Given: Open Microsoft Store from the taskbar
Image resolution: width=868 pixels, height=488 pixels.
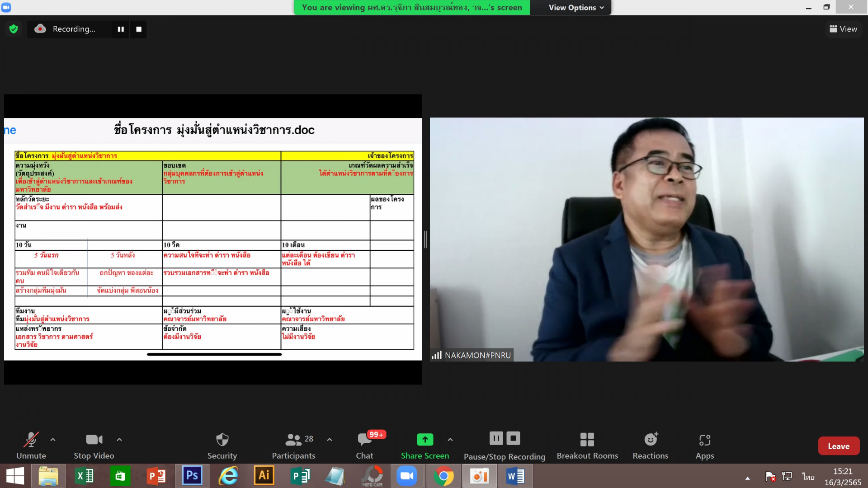Looking at the screenshot, I should point(120,476).
